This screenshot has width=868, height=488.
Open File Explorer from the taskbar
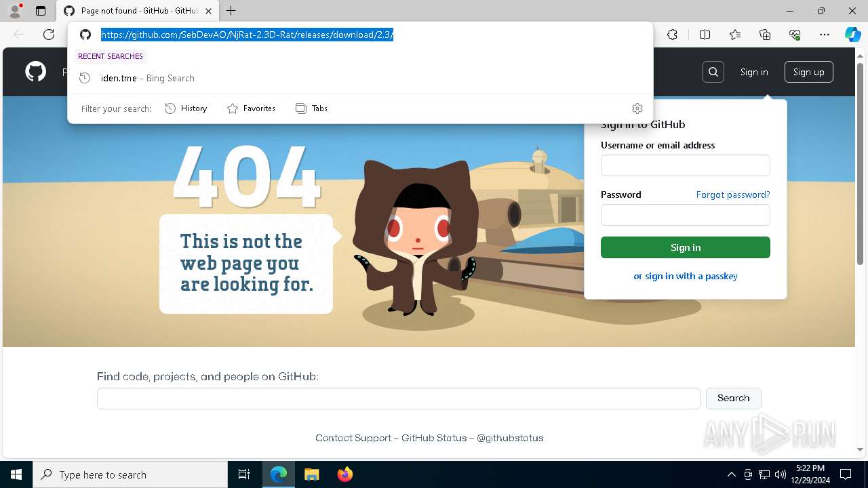pos(311,474)
